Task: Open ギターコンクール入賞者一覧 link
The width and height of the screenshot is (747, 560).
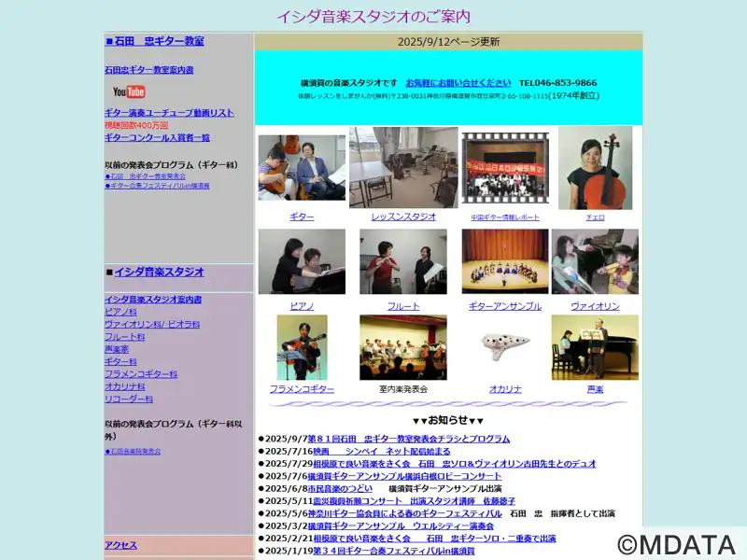Action: (x=157, y=137)
